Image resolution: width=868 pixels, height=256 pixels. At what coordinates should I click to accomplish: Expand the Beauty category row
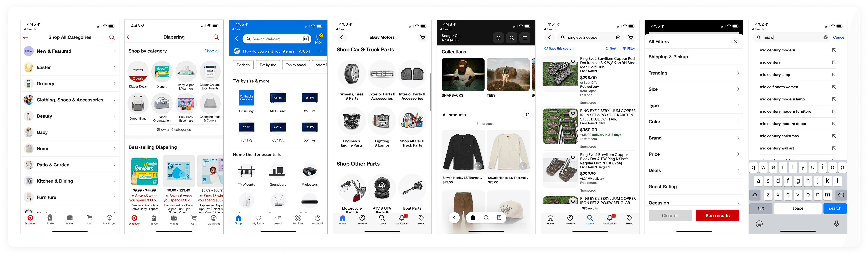[x=70, y=116]
